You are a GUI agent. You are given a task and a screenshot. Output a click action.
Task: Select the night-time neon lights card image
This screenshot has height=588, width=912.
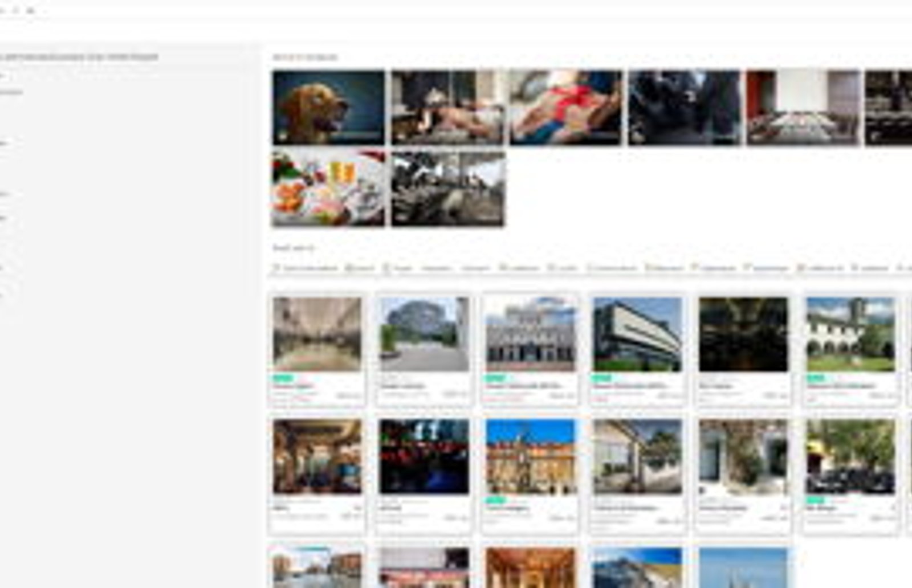click(424, 456)
